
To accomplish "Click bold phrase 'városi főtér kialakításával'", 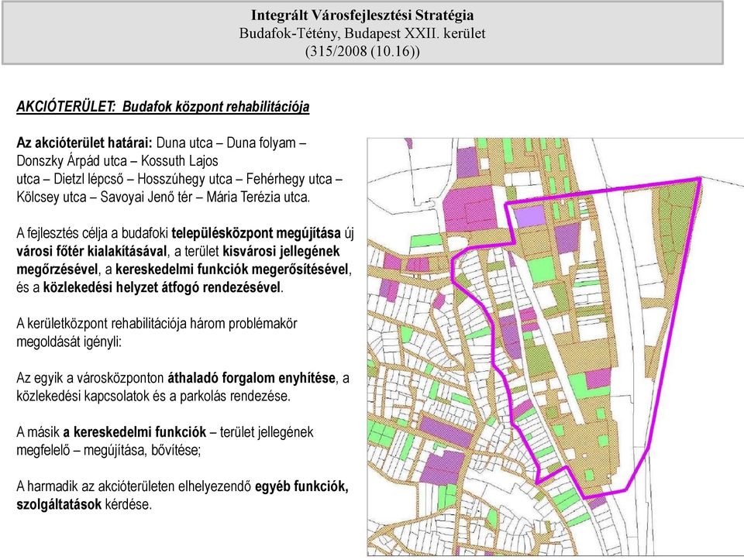I will pos(91,251).
